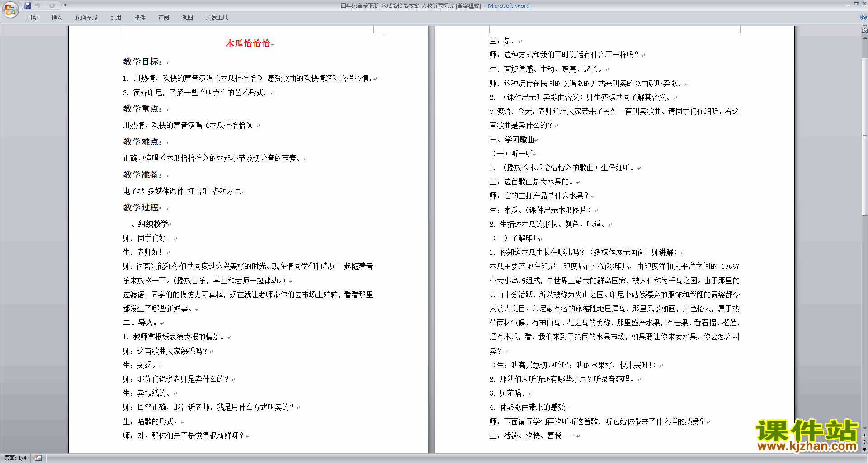This screenshot has height=463, width=868.
Task: Click the heading 教学目标:
Action: click(143, 62)
